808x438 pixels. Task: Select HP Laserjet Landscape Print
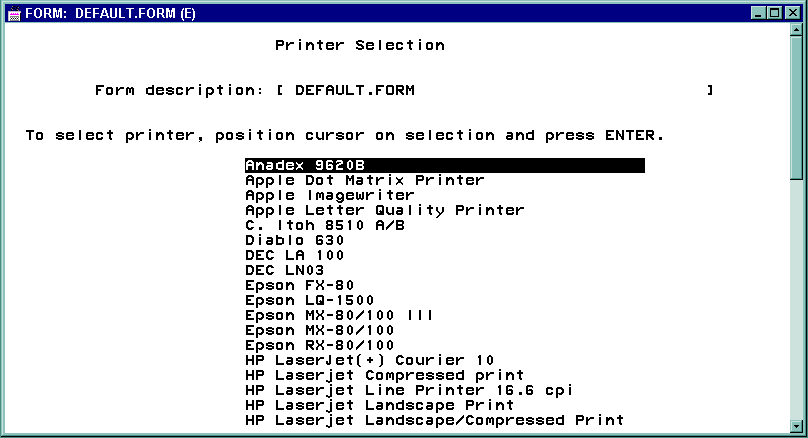pyautogui.click(x=379, y=405)
